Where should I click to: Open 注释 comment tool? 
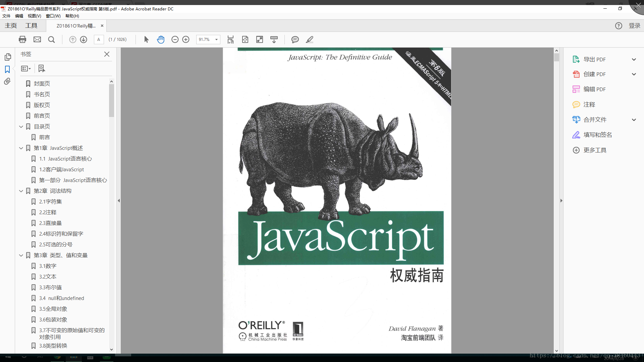589,105
